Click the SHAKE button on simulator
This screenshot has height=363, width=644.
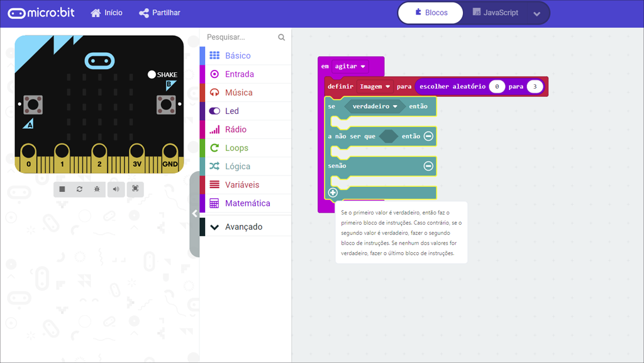click(x=152, y=74)
